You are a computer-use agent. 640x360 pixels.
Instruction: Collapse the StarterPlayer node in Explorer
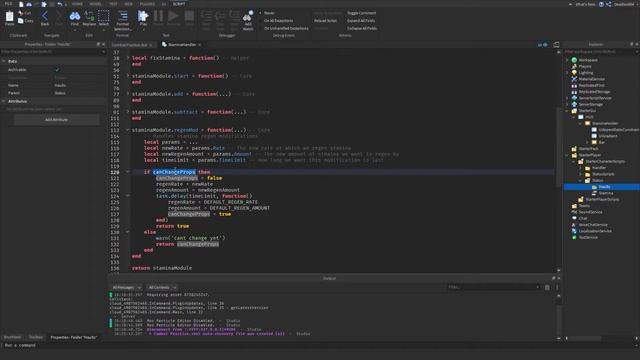(567, 155)
